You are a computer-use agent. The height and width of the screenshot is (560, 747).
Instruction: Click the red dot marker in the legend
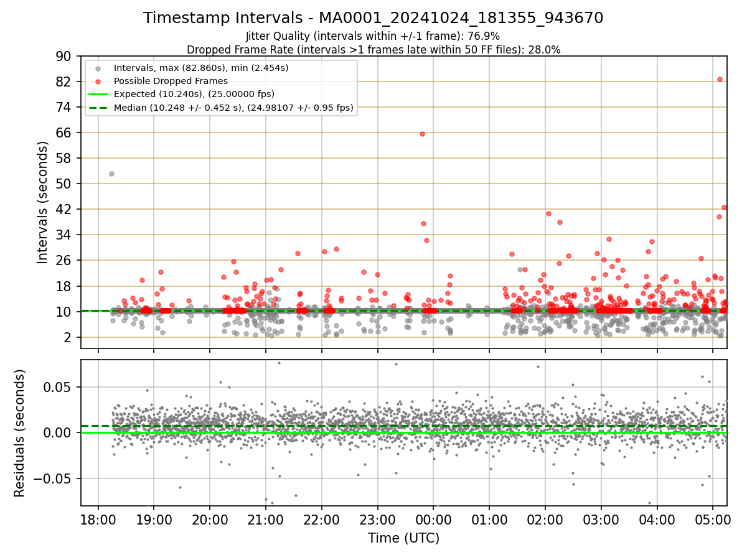[x=98, y=81]
